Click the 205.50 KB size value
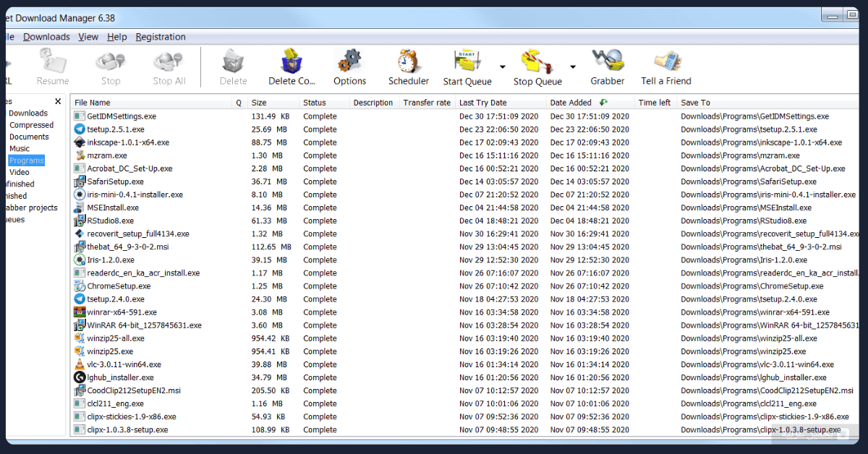 [x=269, y=390]
